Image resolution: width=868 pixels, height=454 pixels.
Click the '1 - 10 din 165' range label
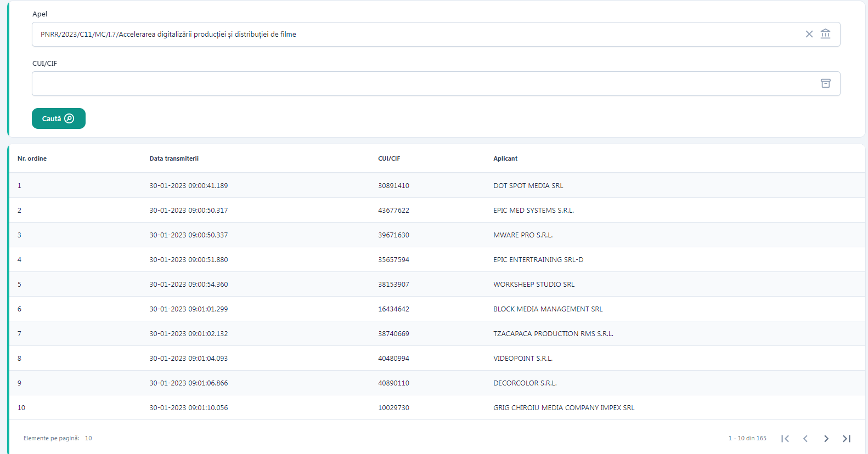(747, 438)
